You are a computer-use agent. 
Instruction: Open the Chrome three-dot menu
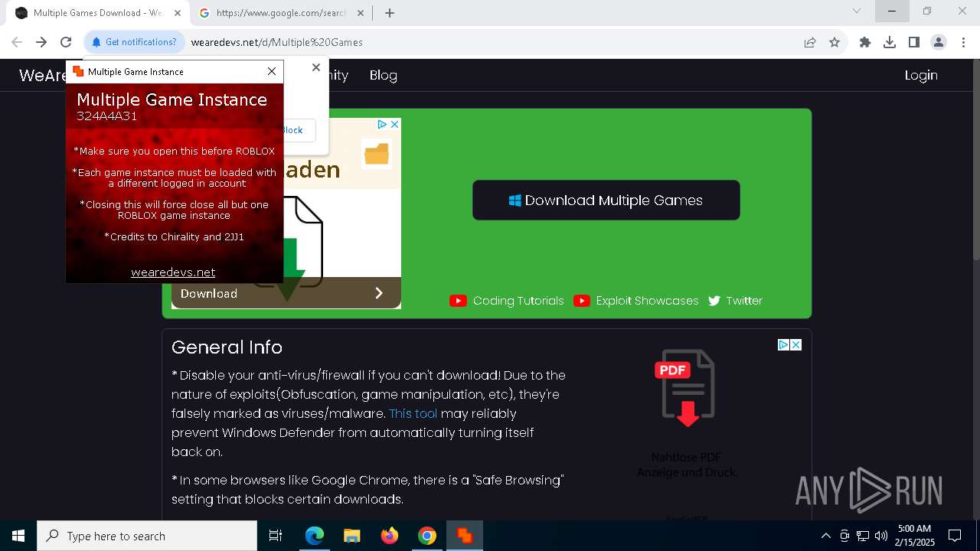coord(963,42)
